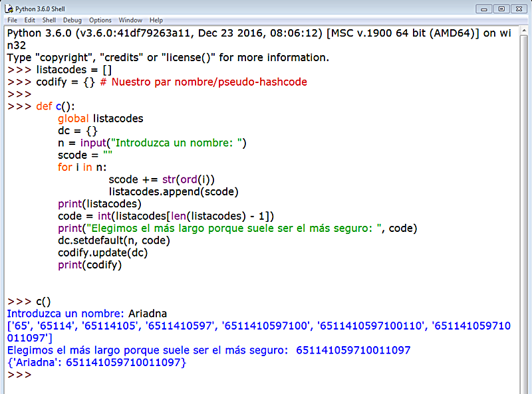
Task: Click the 'Python 3.6.0 Shell' title bar text
Action: click(42, 9)
